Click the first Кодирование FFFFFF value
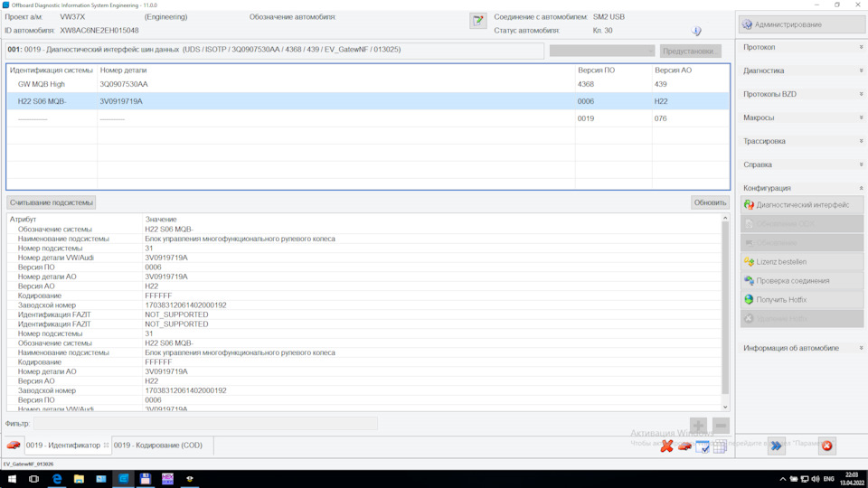868x488 pixels. point(158,296)
